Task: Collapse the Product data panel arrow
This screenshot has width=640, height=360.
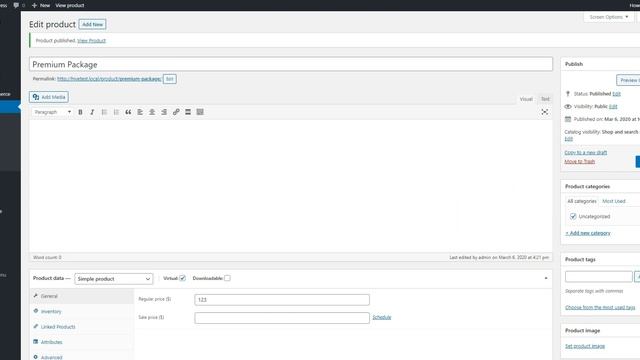Action: pyautogui.click(x=546, y=278)
